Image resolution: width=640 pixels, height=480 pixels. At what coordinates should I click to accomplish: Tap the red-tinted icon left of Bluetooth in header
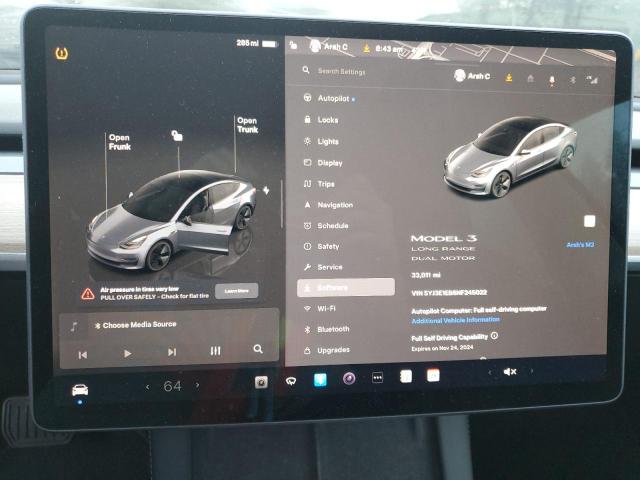pos(552,80)
